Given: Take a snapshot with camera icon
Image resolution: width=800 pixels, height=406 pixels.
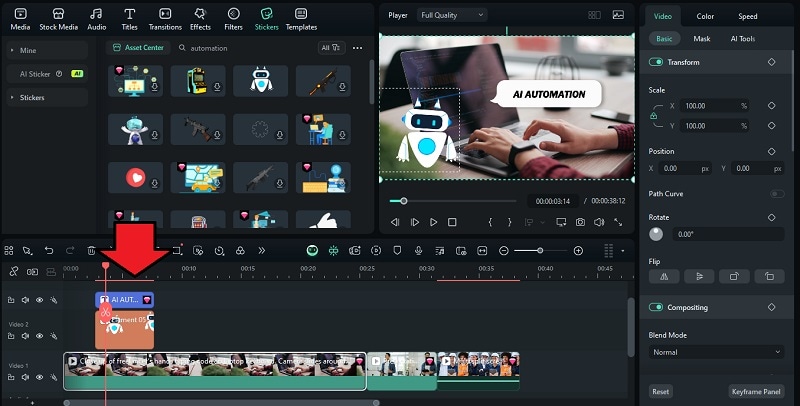Looking at the screenshot, I should click(x=580, y=222).
